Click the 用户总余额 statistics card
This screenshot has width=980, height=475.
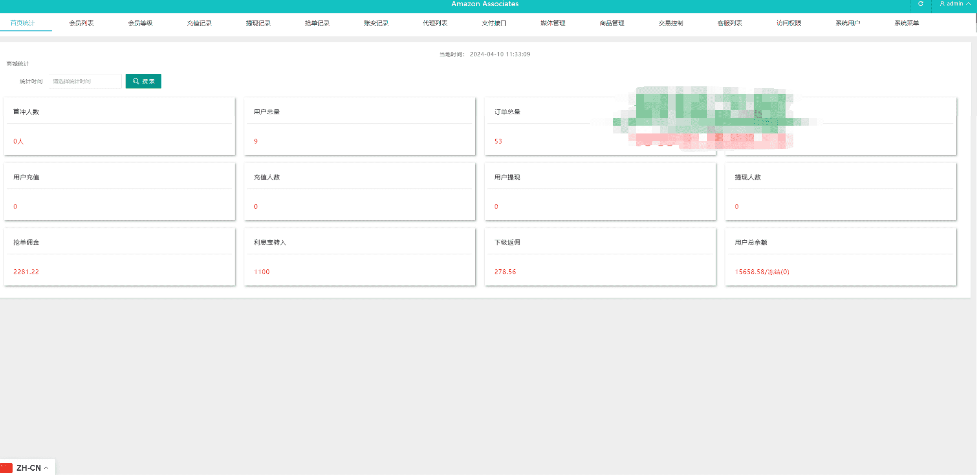[840, 257]
